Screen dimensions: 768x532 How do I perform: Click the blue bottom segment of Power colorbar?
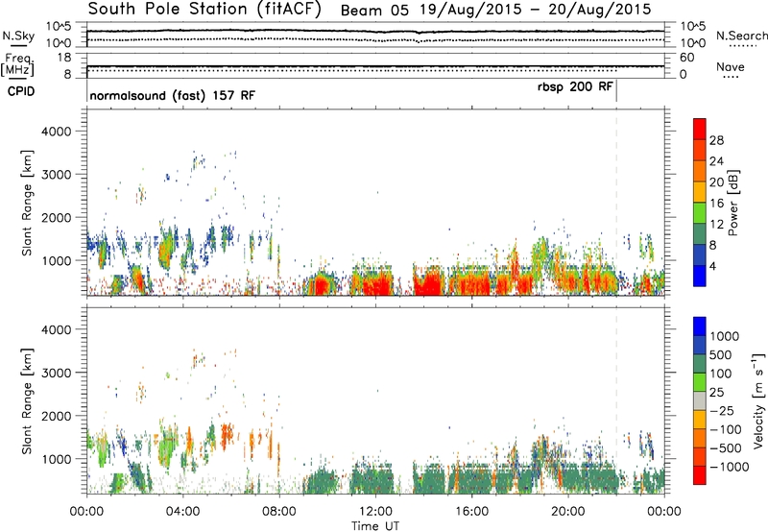(x=700, y=276)
